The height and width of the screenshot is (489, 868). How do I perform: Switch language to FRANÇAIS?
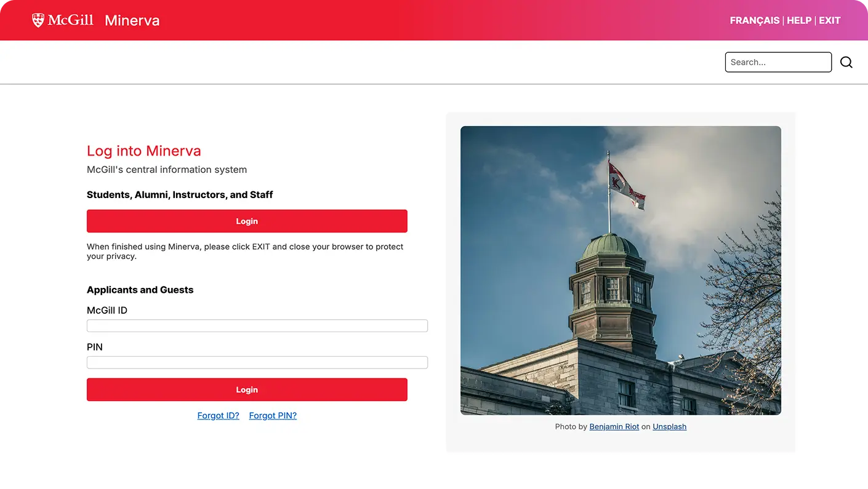point(754,20)
